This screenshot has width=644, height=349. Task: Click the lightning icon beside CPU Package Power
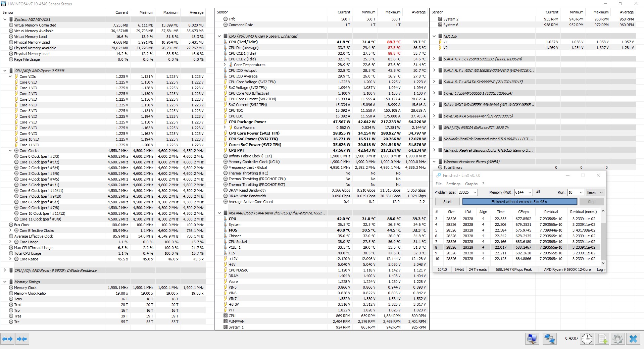226,122
